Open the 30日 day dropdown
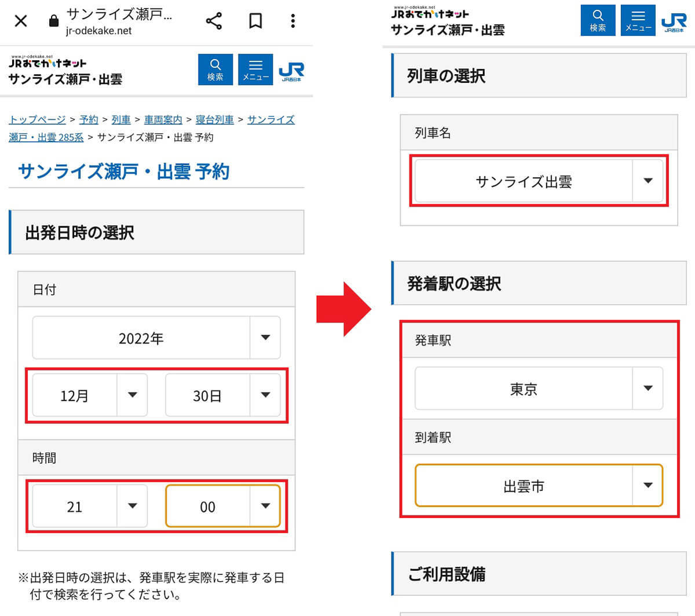This screenshot has height=616, width=695. (223, 395)
